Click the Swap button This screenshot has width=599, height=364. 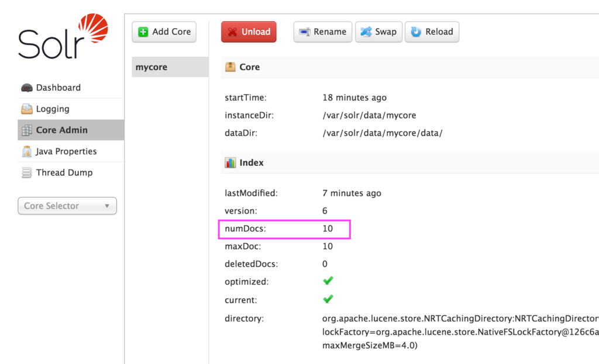tap(378, 32)
